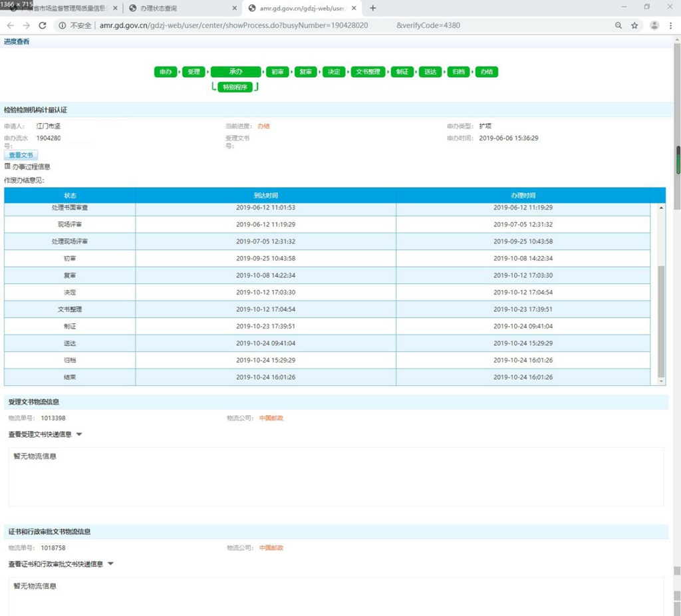
Task: Click the magnifier zoom icon in address bar
Action: pyautogui.click(x=618, y=25)
